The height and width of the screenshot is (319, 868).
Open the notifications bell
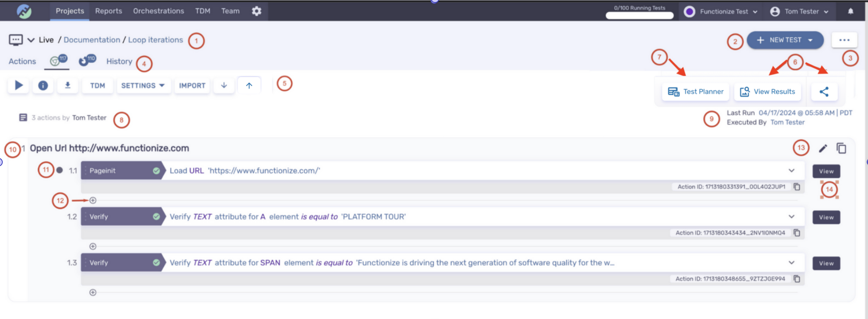(851, 11)
